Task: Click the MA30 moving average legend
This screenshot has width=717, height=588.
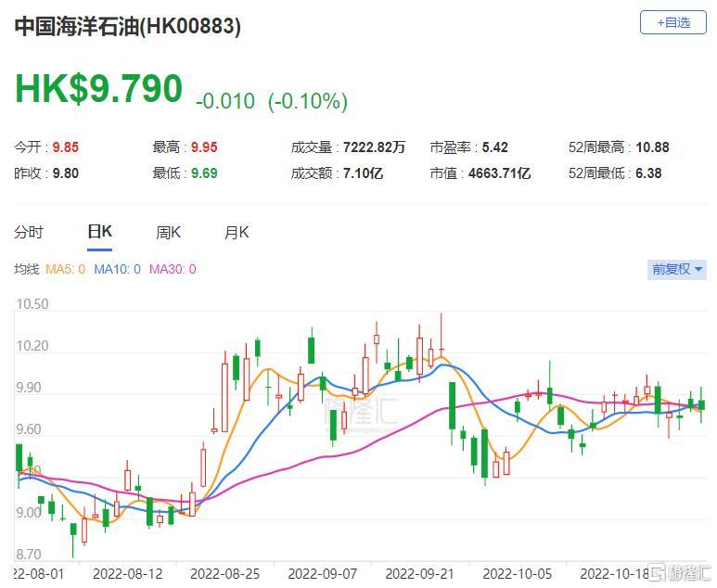Action: pyautogui.click(x=173, y=269)
